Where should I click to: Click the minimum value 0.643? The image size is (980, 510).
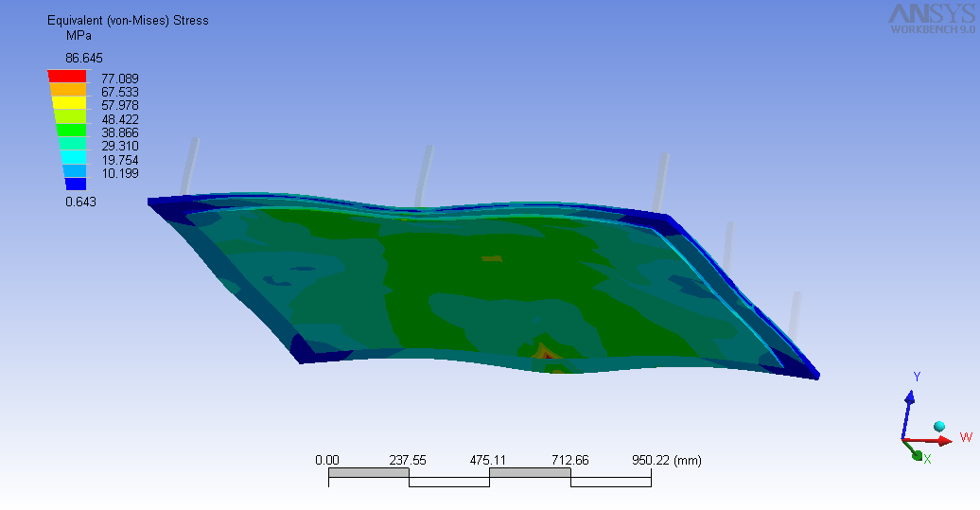[80, 202]
